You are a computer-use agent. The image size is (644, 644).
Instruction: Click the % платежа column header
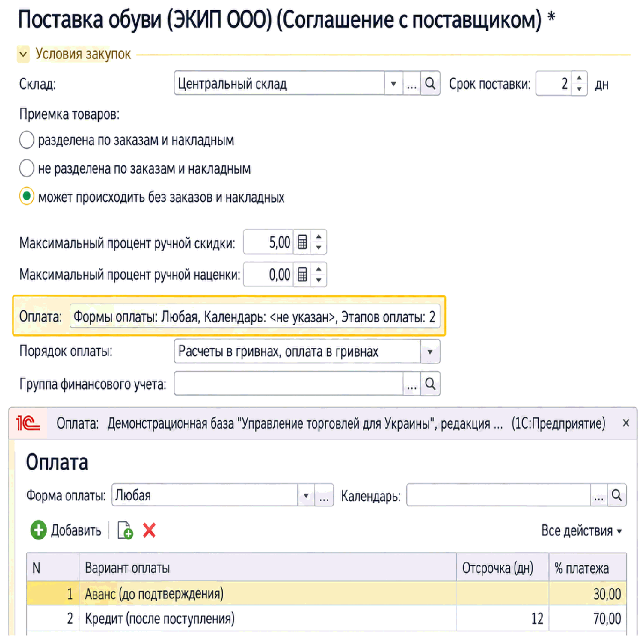coord(588,568)
